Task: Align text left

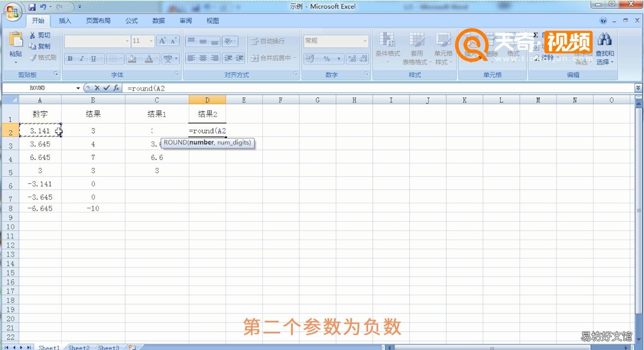Action: point(191,58)
